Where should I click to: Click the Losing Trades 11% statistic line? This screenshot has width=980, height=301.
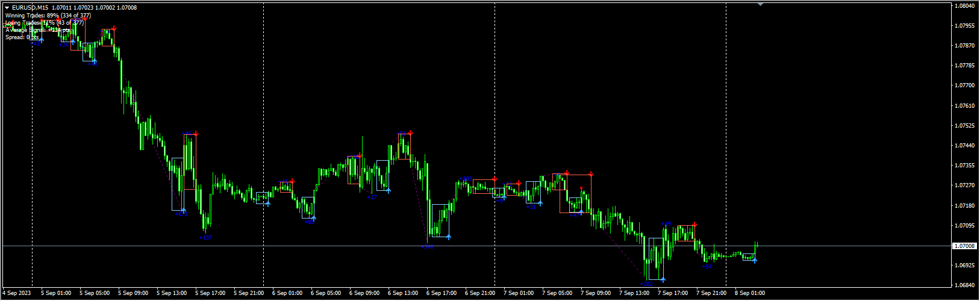pyautogui.click(x=45, y=23)
